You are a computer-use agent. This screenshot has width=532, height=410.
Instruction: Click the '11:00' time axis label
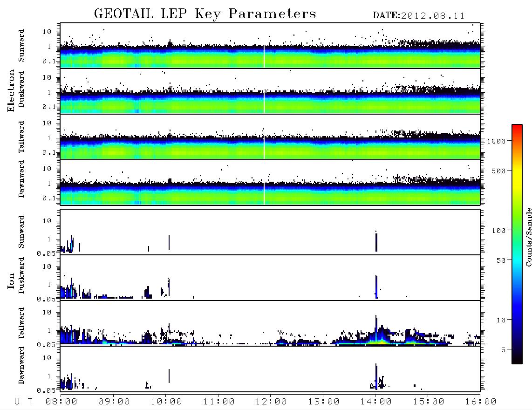pos(219,402)
